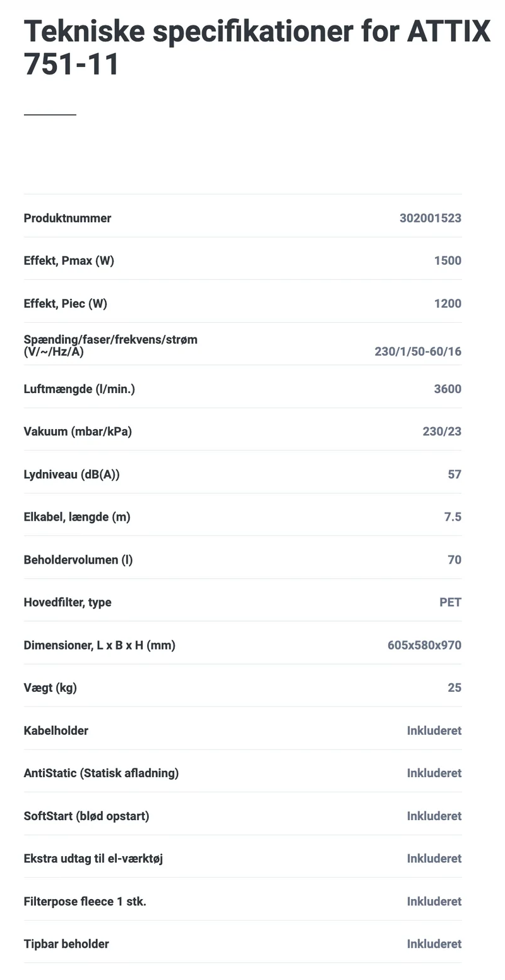505x980 pixels.
Task: Click the Vægt (kg) label
Action: (x=50, y=687)
